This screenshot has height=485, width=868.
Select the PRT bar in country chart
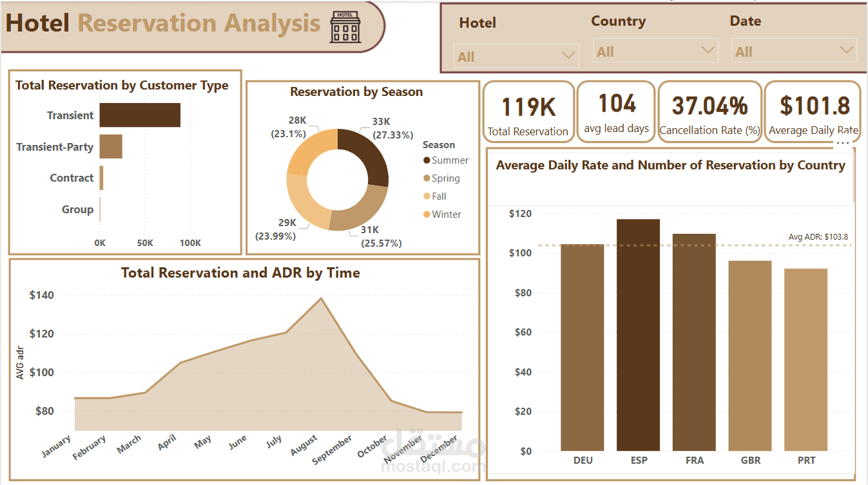click(806, 359)
